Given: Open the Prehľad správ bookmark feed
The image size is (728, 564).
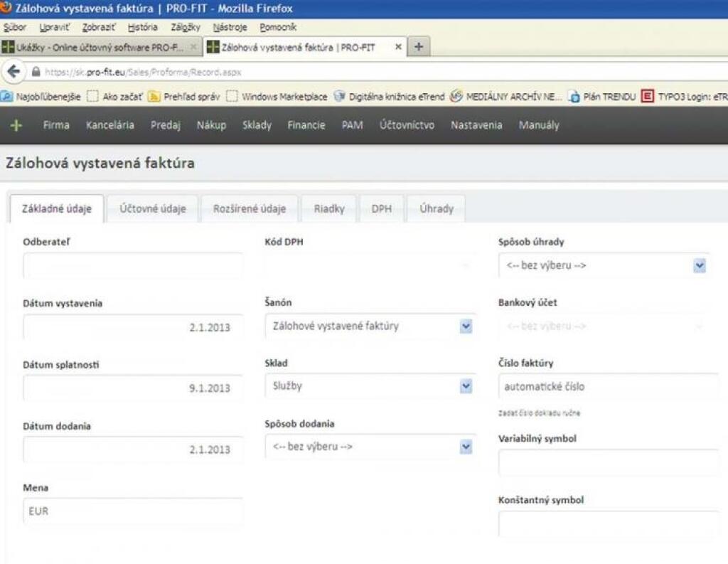Looking at the screenshot, I should tap(184, 97).
